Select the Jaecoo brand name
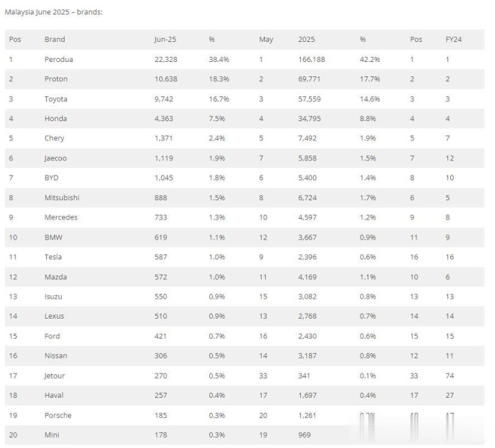This screenshot has height=448, width=495. pyautogui.click(x=56, y=158)
